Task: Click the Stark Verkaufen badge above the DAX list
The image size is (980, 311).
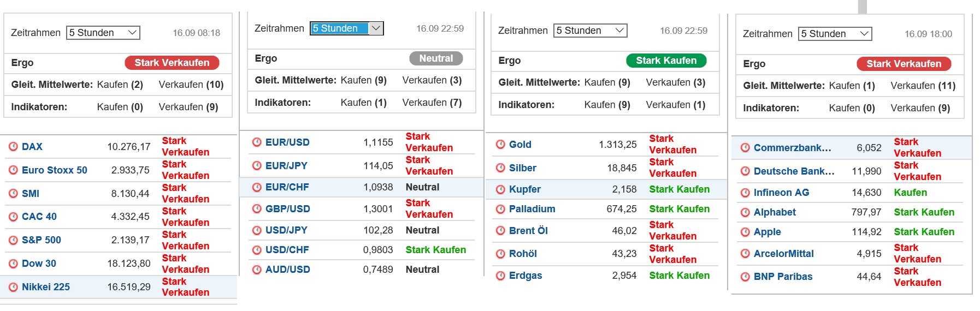Action: click(x=172, y=63)
